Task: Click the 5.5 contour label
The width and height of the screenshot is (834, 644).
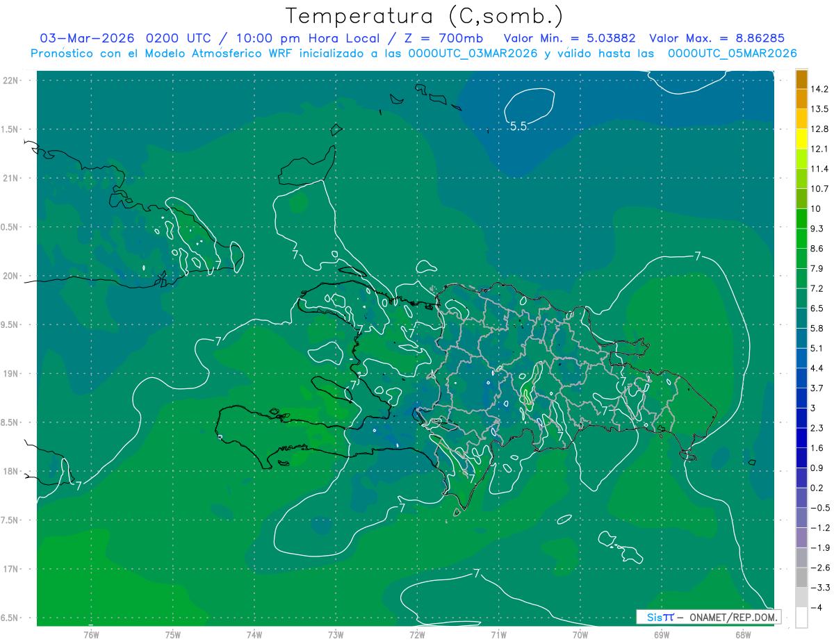Action: click(x=518, y=126)
